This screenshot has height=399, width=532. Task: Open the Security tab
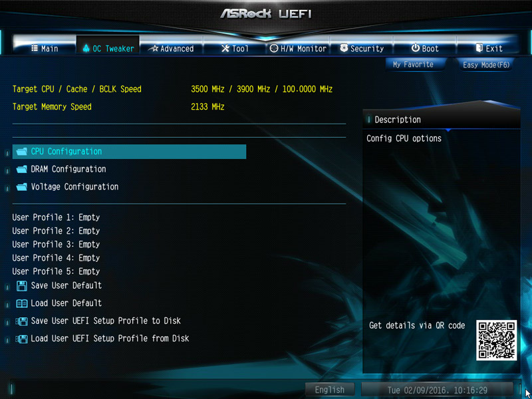362,49
